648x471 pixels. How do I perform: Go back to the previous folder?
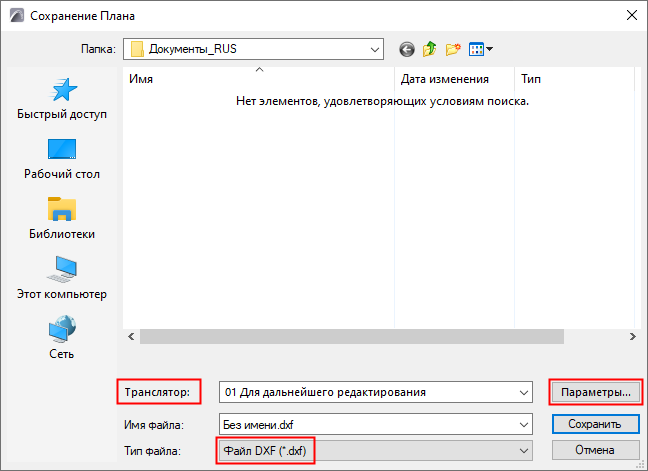407,50
